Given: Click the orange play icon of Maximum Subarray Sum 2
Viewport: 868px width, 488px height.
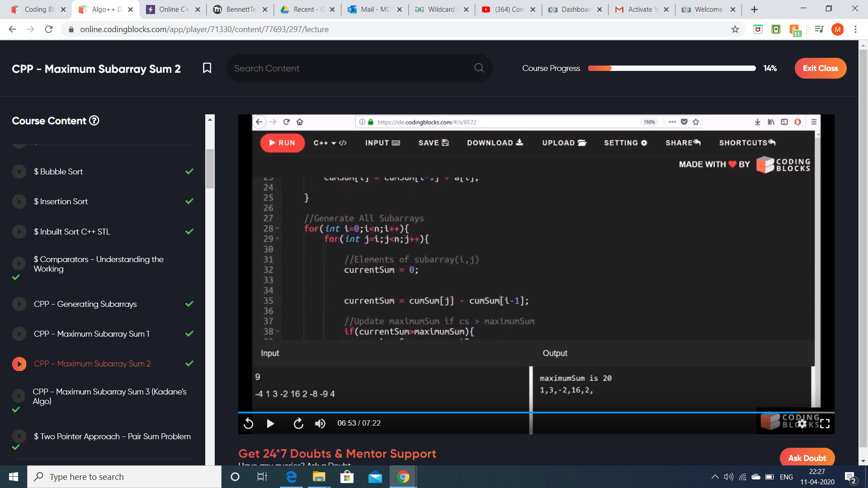Looking at the screenshot, I should point(19,364).
